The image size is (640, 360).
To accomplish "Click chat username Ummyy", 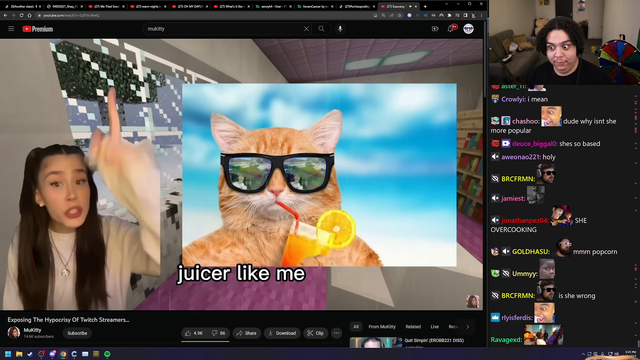I will 524,274.
